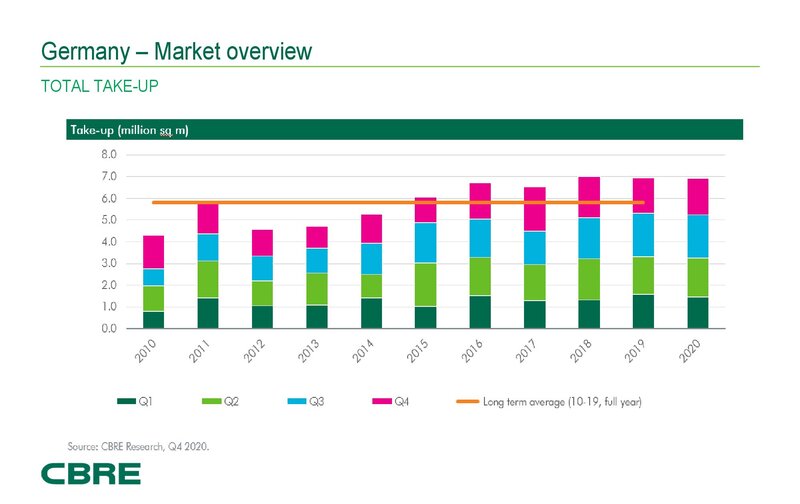Select the light green Q2 segment of 2012 bar
The height and width of the screenshot is (504, 800).
[x=262, y=293]
